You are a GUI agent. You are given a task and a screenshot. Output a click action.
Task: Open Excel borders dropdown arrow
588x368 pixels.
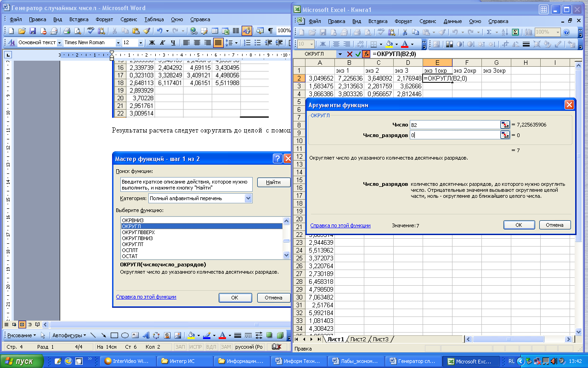tap(381, 45)
